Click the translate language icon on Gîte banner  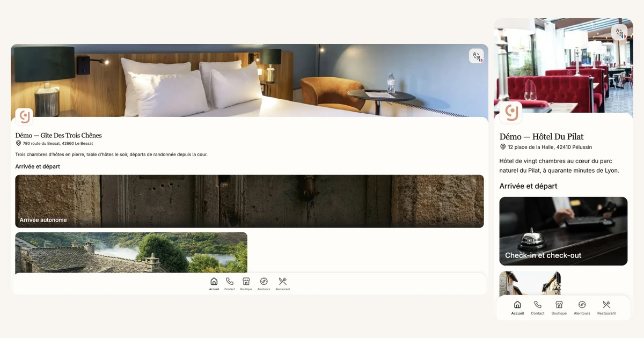point(477,56)
